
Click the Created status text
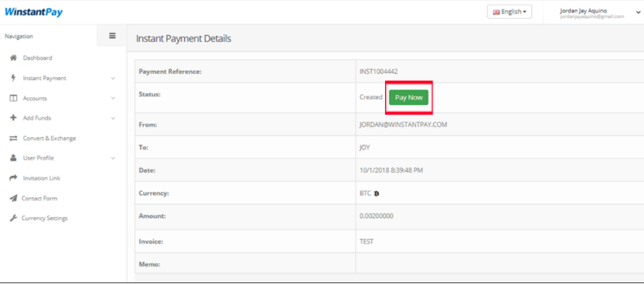click(371, 97)
